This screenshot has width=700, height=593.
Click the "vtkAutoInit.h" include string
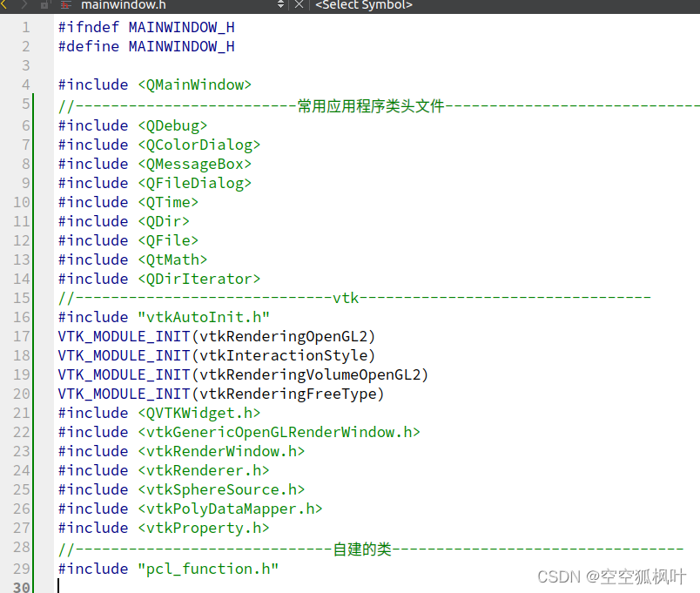pyautogui.click(x=203, y=316)
